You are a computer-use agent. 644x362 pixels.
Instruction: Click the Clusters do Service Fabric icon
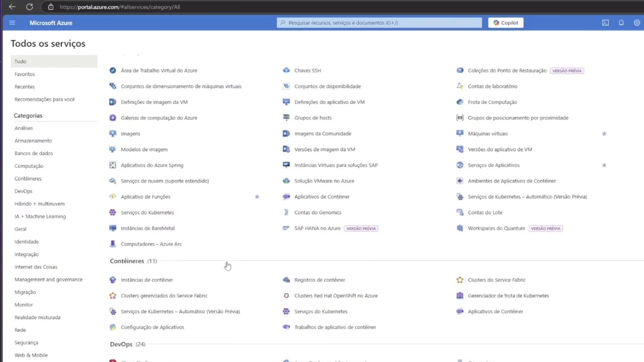click(460, 280)
